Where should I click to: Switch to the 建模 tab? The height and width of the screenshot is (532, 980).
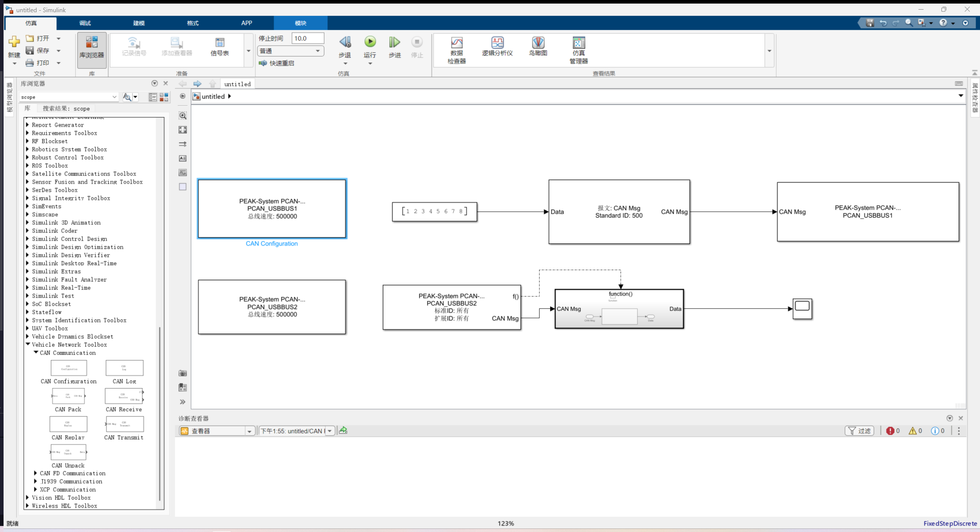point(139,23)
